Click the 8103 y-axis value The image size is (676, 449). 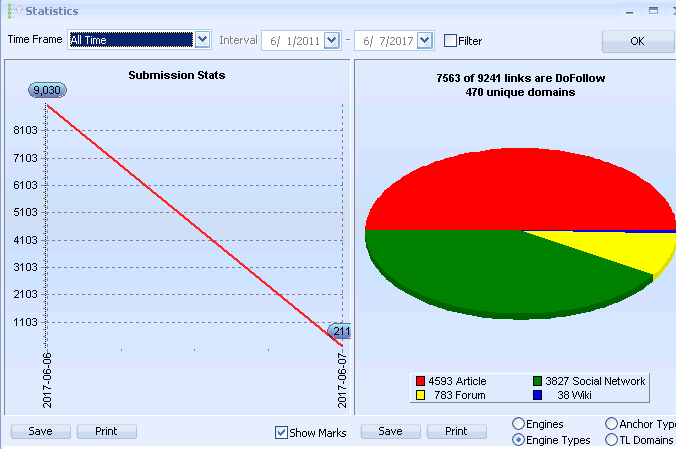pos(25,130)
